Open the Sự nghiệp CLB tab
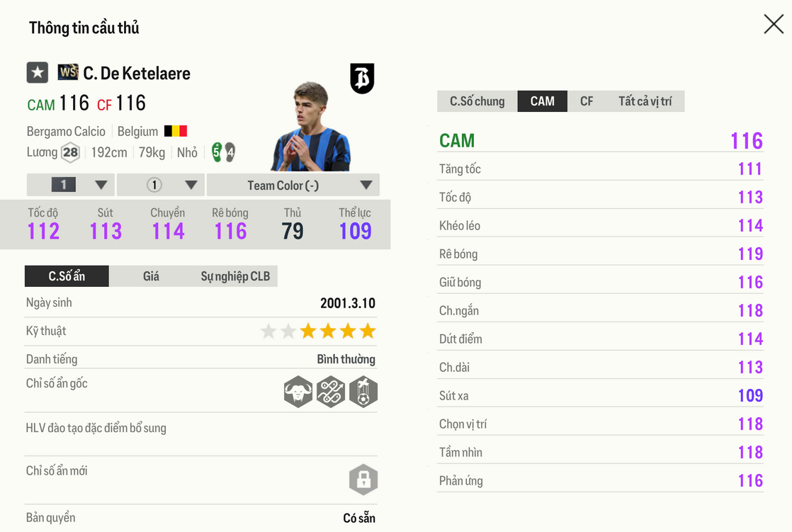The width and height of the screenshot is (792, 532). (x=235, y=276)
